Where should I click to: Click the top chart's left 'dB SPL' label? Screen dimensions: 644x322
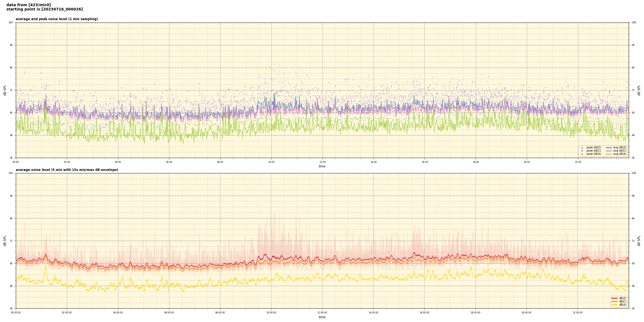[5, 90]
